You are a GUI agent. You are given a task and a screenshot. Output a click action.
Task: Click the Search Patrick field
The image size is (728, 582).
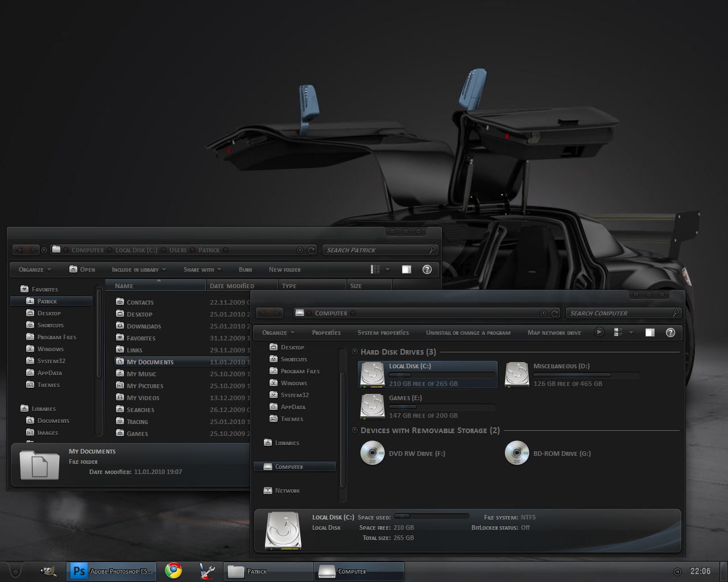(x=380, y=250)
